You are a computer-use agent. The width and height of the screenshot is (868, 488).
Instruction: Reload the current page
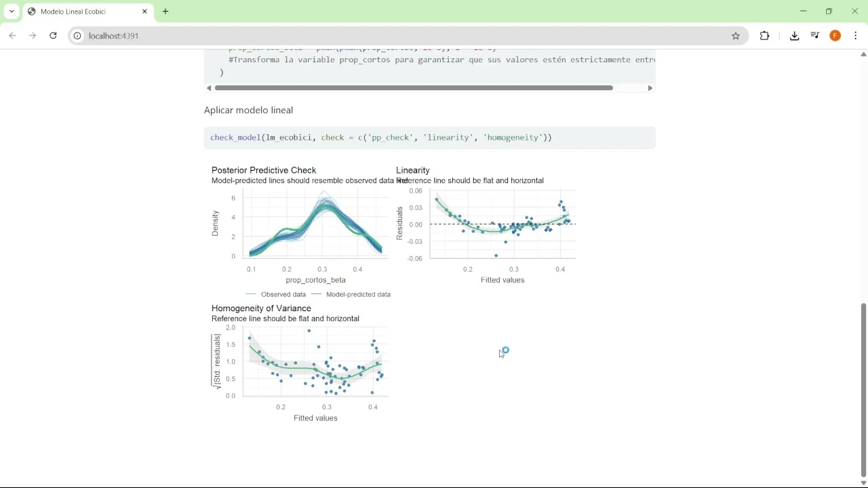point(53,36)
